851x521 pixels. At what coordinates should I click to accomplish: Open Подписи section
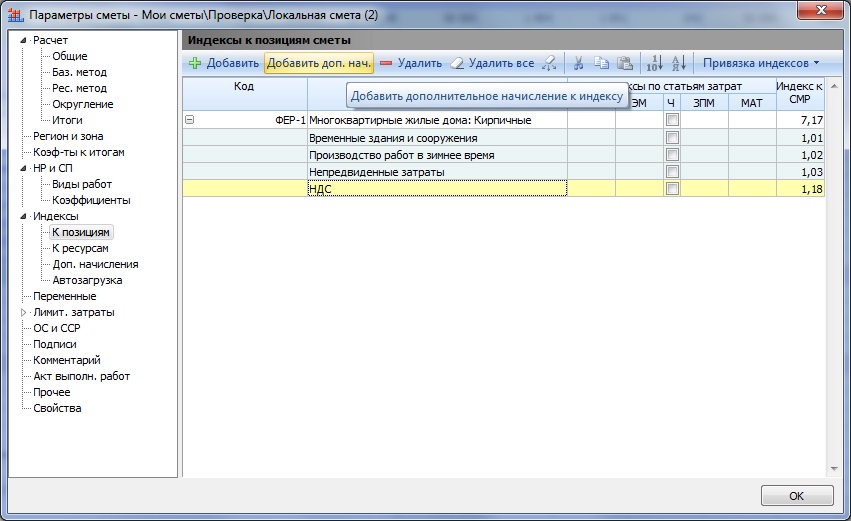pyautogui.click(x=55, y=344)
